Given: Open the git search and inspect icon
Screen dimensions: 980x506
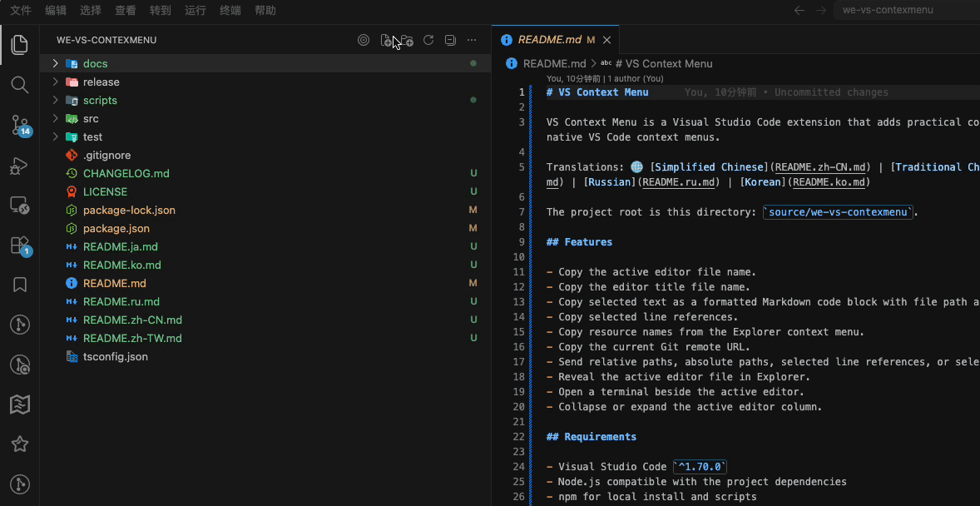Looking at the screenshot, I should click(x=20, y=365).
